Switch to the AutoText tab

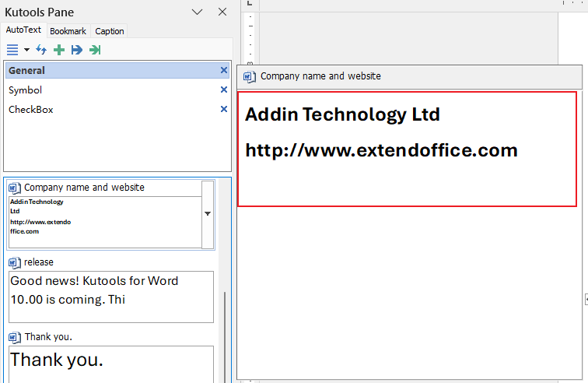pos(23,30)
